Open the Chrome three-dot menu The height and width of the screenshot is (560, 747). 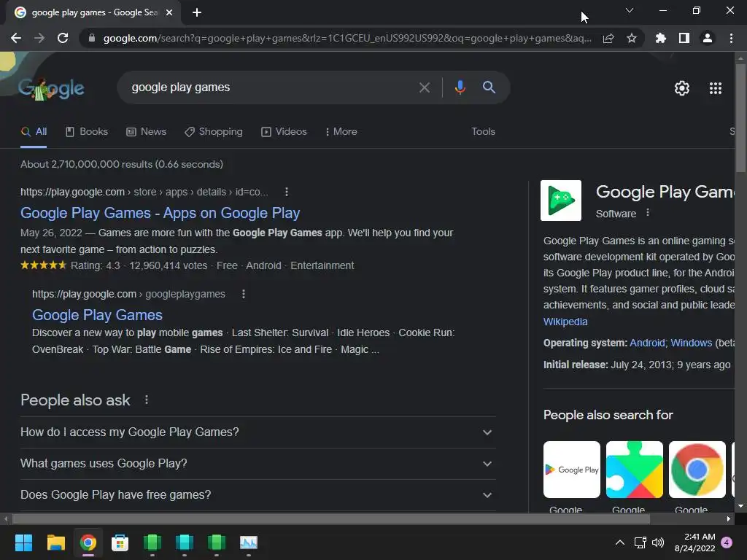tap(731, 38)
